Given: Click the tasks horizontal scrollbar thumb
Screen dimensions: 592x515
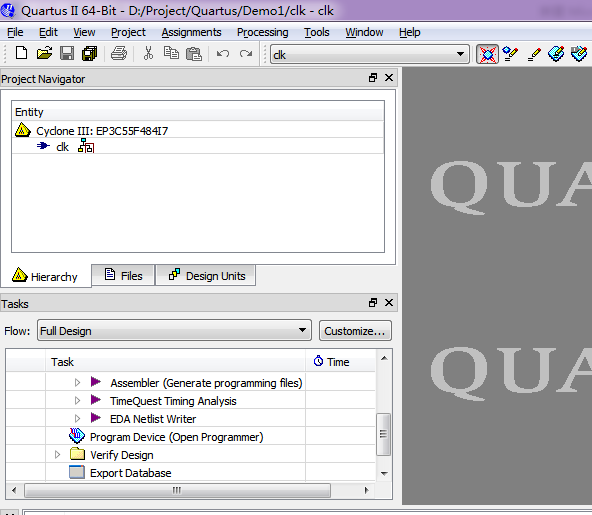Looking at the screenshot, I should (x=177, y=490).
